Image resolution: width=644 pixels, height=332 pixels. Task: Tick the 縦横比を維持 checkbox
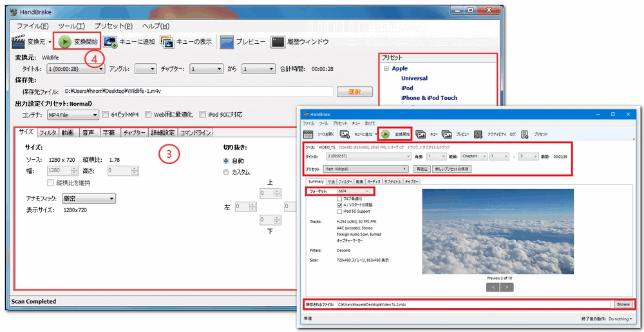pos(50,182)
